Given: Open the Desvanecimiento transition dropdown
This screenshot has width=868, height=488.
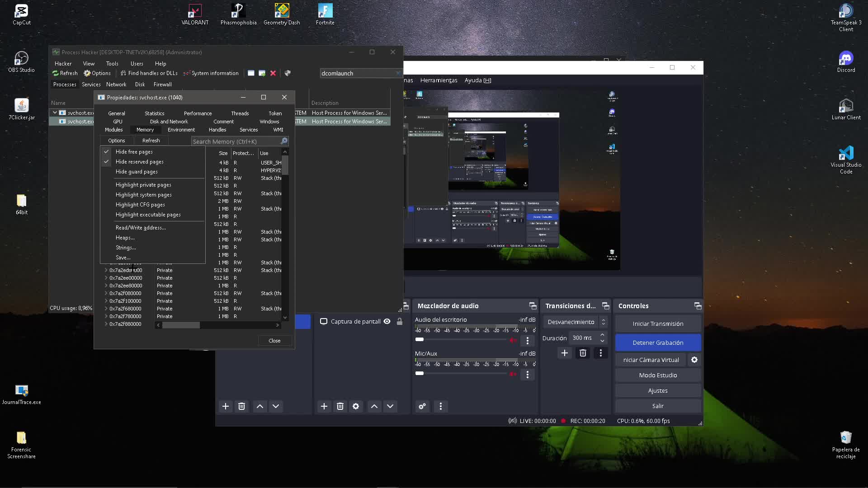Looking at the screenshot, I should point(576,322).
